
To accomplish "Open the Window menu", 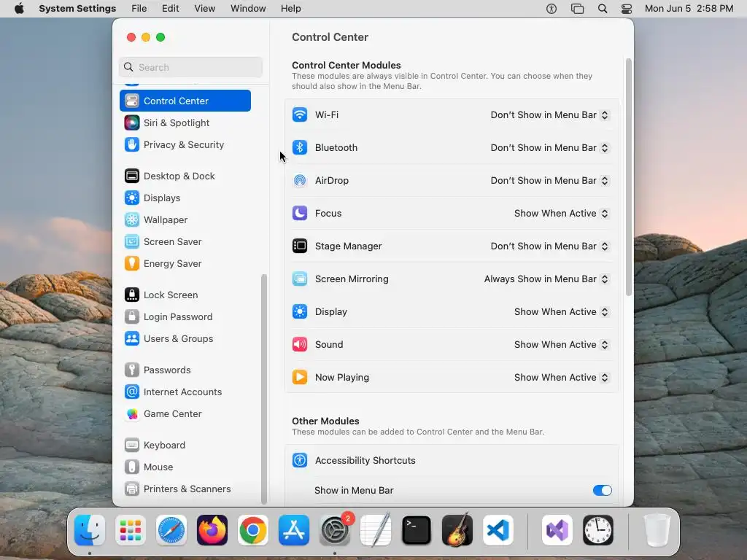I will pos(248,9).
